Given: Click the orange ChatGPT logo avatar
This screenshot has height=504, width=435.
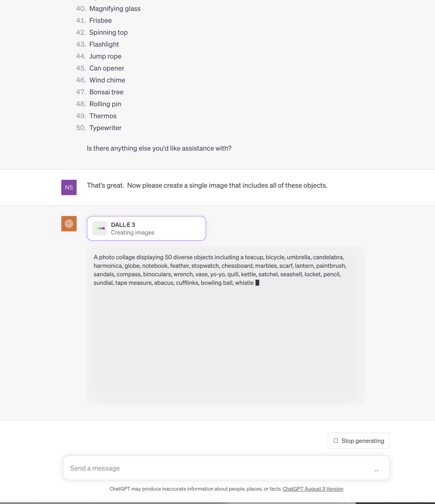Looking at the screenshot, I should [69, 224].
